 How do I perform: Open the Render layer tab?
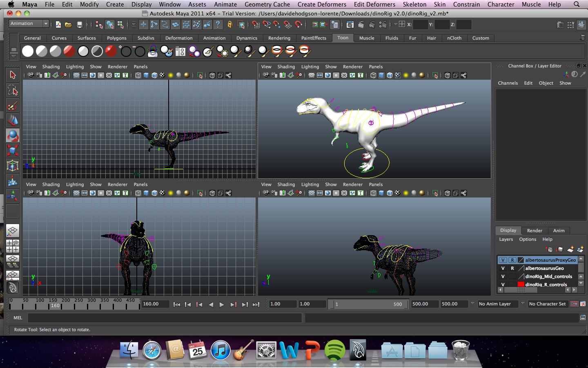[534, 231]
